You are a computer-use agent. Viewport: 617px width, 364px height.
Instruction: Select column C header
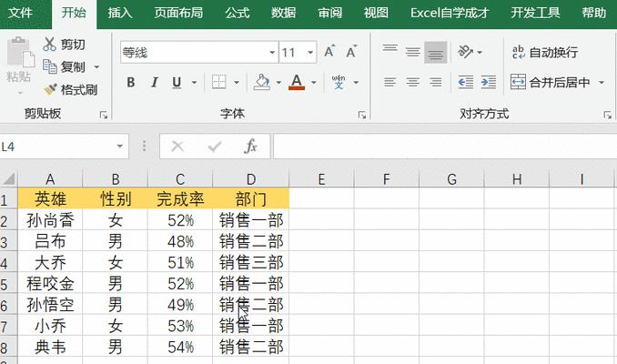coord(180,179)
